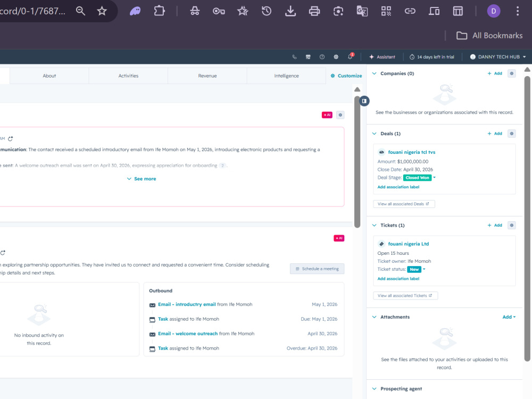Bookmark this page with the star icon
This screenshot has height=399, width=532.
click(102, 11)
